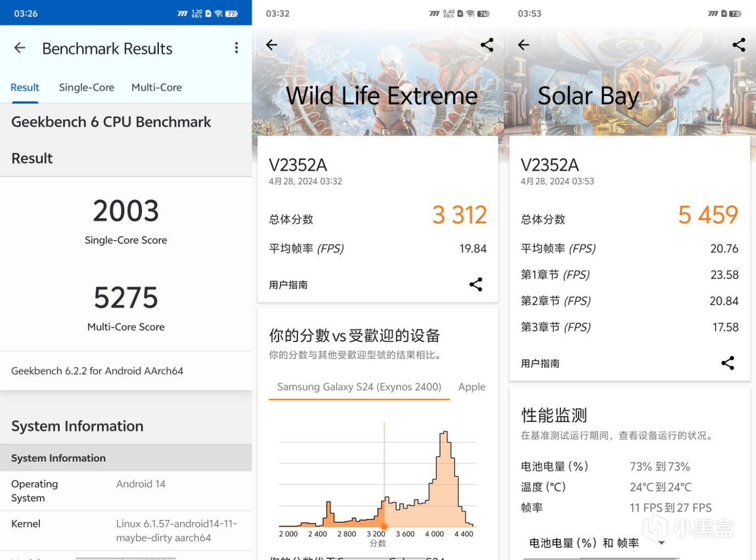Tap the Kernel row in System Information
The width and height of the screenshot is (756, 560).
pyautogui.click(x=126, y=530)
